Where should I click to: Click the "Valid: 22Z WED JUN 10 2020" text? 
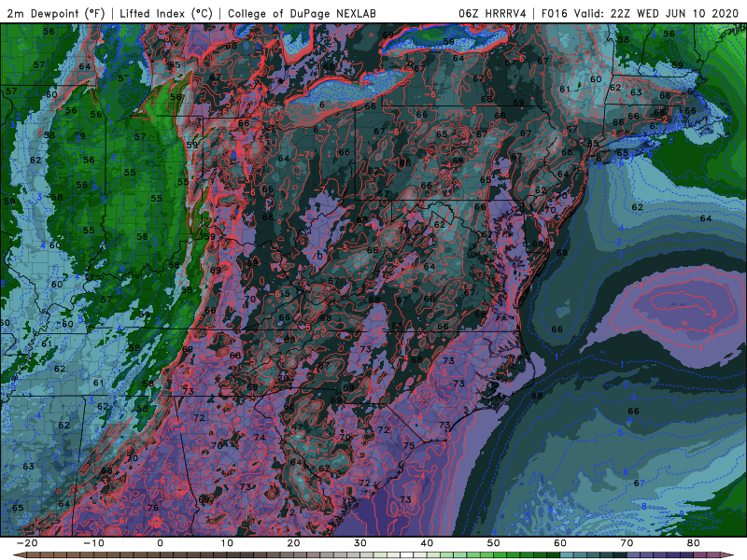tap(656, 13)
